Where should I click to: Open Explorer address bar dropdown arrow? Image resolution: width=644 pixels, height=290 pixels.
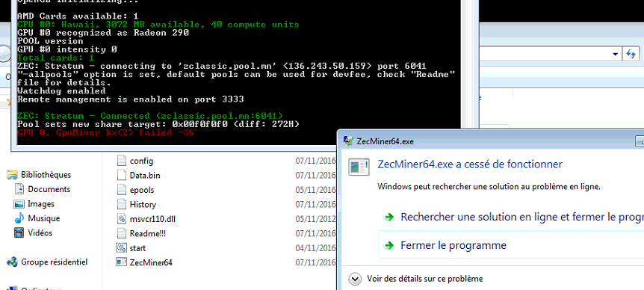615,55
